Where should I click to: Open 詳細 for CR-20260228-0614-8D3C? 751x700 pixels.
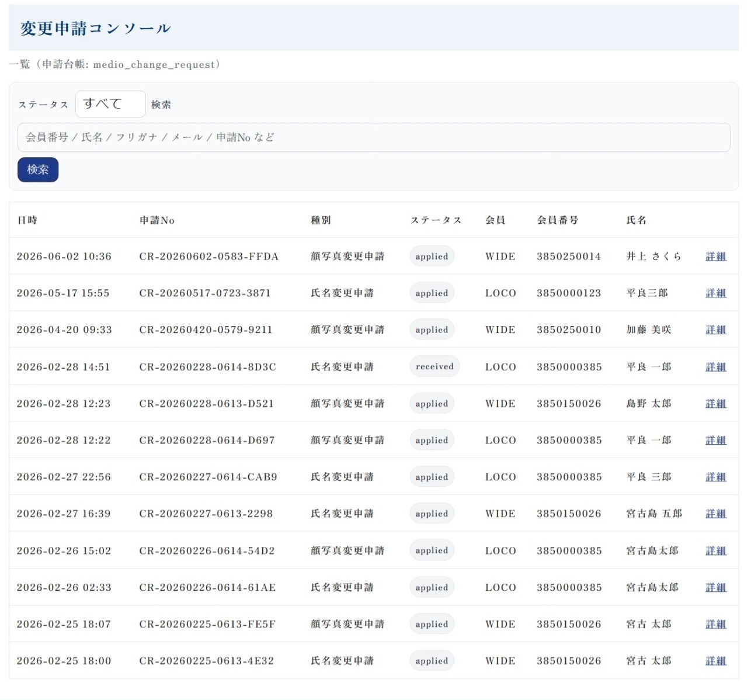click(716, 367)
